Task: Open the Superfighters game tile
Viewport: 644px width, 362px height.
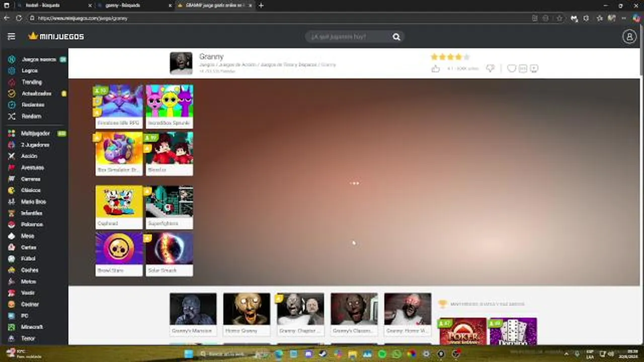Action: click(x=170, y=207)
